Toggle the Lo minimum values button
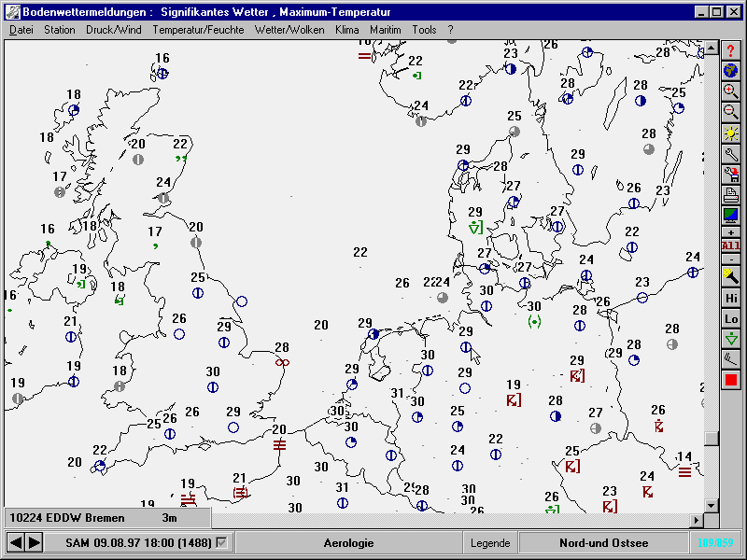747x560 pixels. (731, 318)
